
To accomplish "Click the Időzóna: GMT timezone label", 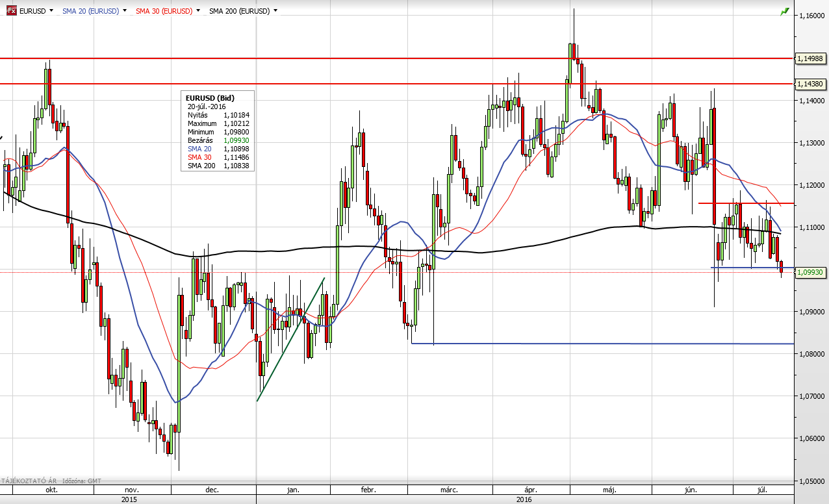I will pyautogui.click(x=83, y=481).
